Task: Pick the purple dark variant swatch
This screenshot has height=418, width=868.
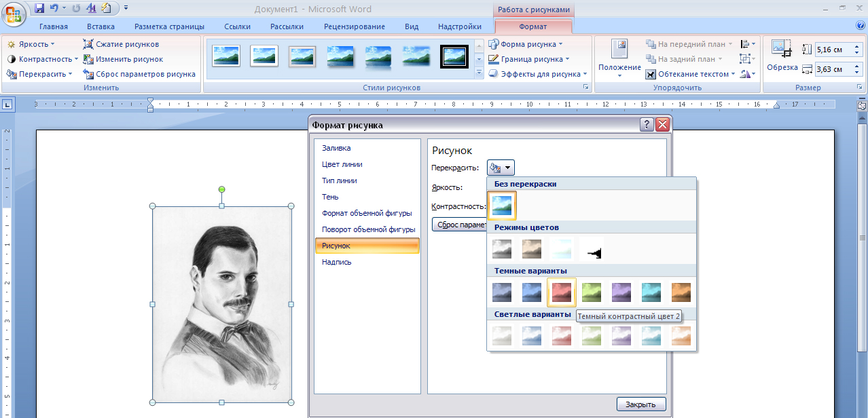Action: point(621,292)
